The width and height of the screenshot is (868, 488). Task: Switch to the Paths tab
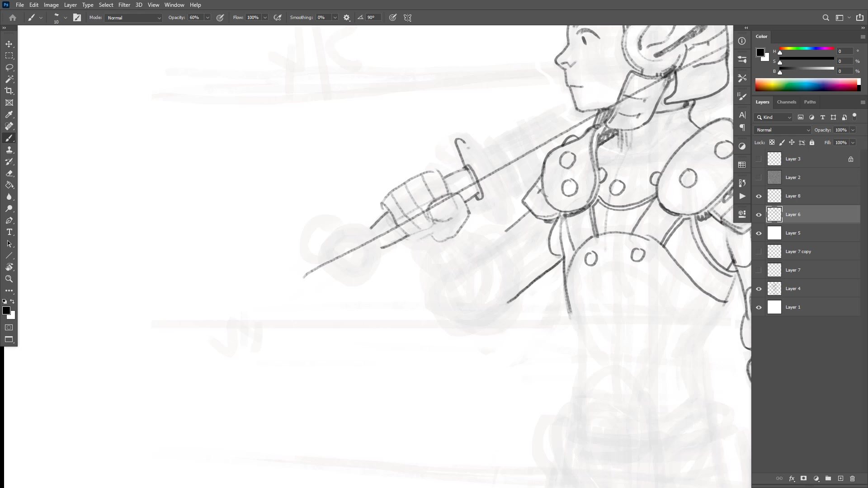coord(810,102)
